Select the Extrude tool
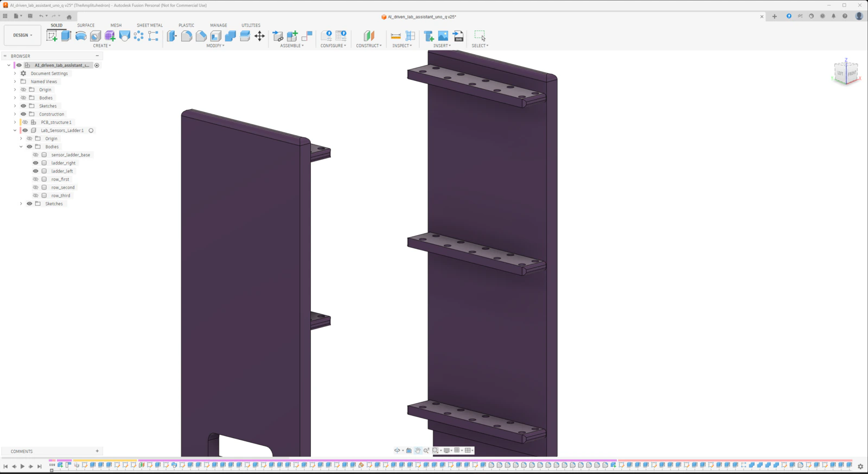This screenshot has height=474, width=868. pyautogui.click(x=66, y=36)
